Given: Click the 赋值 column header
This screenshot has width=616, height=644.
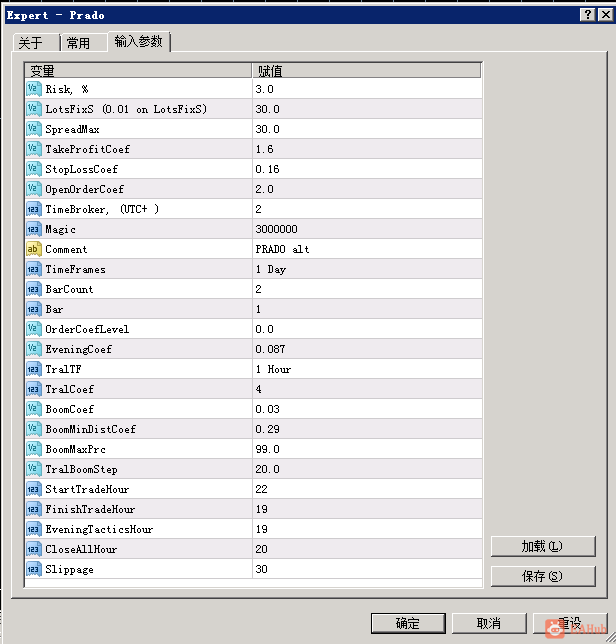Looking at the screenshot, I should tap(366, 71).
